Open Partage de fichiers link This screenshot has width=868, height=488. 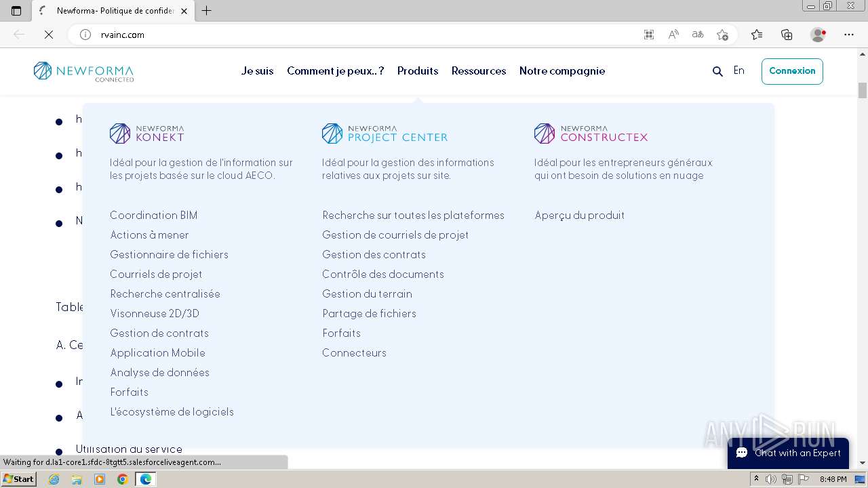click(370, 313)
